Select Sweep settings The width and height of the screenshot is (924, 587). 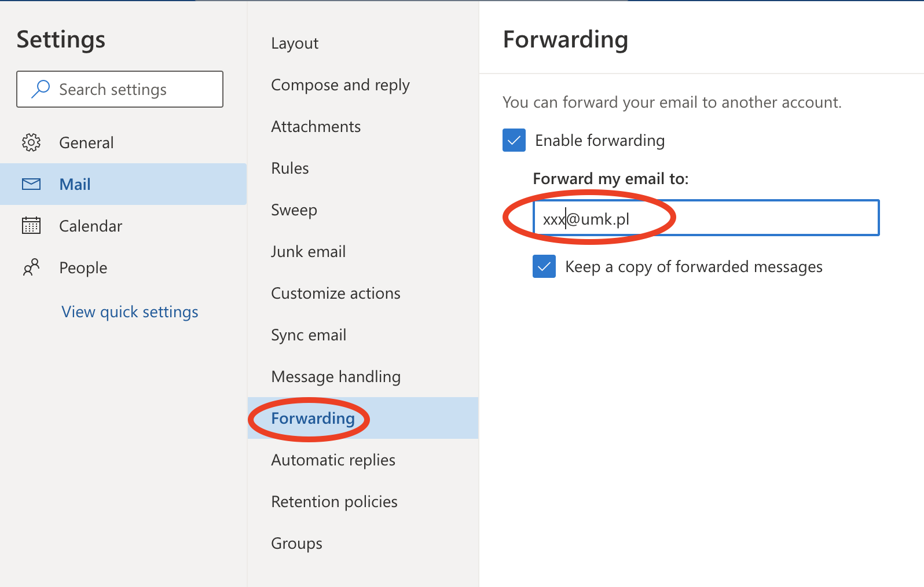click(x=294, y=210)
